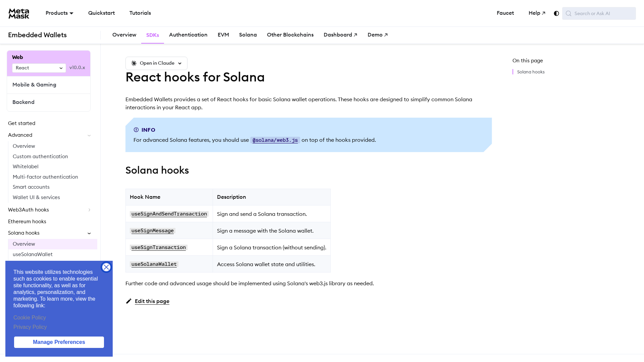The width and height of the screenshot is (644, 362).
Task: Open the Cookie Policy link
Action: click(x=30, y=318)
